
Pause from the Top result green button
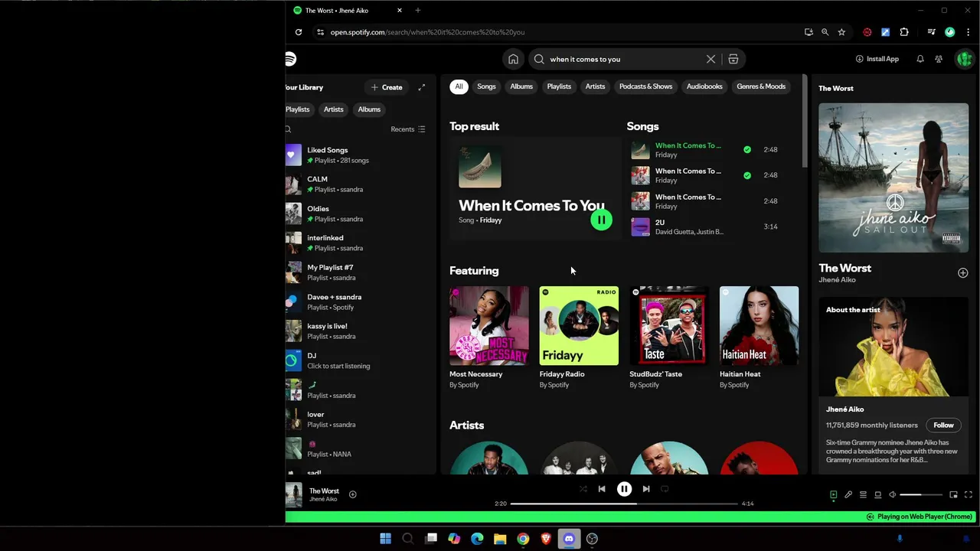pyautogui.click(x=601, y=220)
